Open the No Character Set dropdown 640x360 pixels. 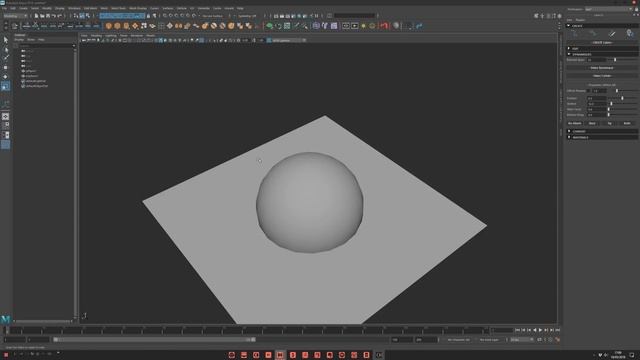point(458,340)
